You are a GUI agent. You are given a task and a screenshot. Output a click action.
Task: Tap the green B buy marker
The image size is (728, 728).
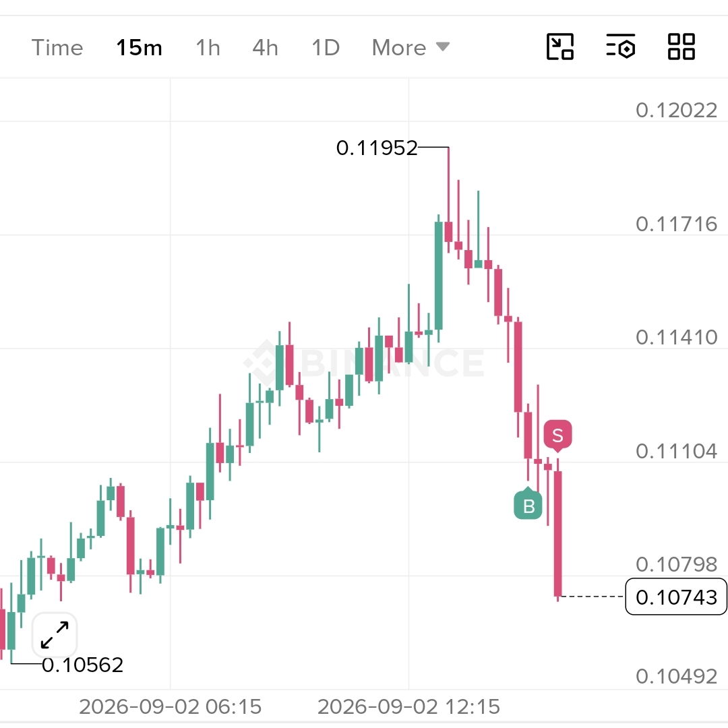click(x=528, y=504)
